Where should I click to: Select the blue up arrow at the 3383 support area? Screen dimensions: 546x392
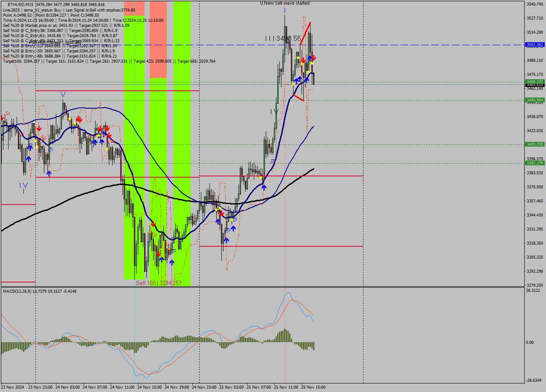pyautogui.click(x=264, y=186)
